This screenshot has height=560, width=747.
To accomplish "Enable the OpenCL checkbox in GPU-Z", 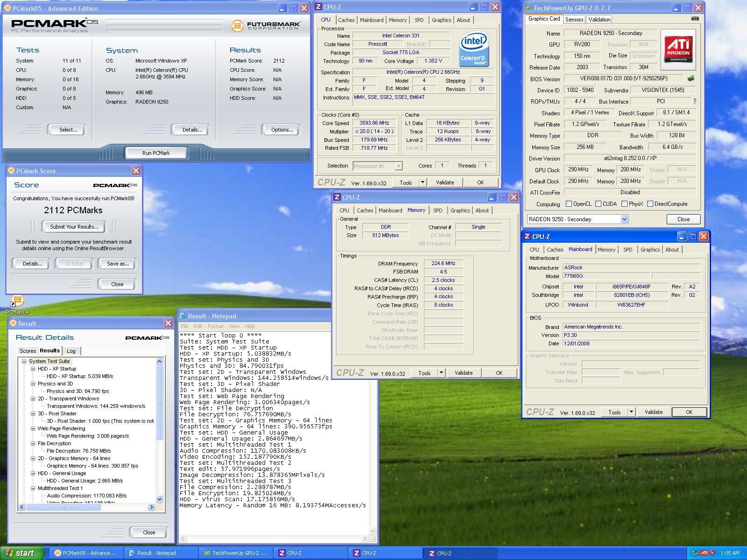I will click(x=569, y=204).
